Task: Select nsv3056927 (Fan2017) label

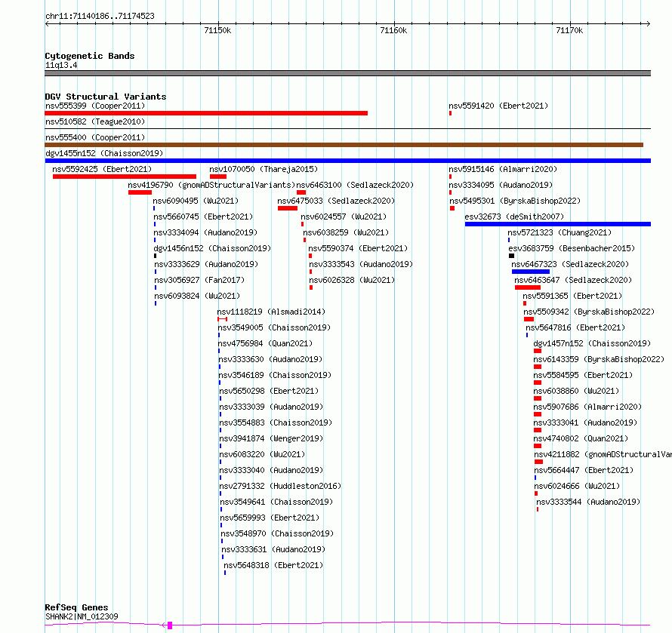Action: click(200, 280)
